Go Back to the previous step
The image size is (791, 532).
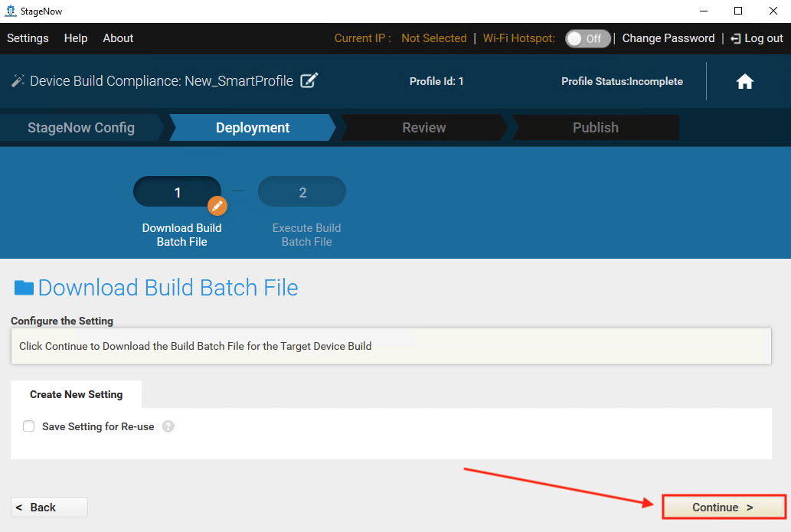[x=49, y=507]
